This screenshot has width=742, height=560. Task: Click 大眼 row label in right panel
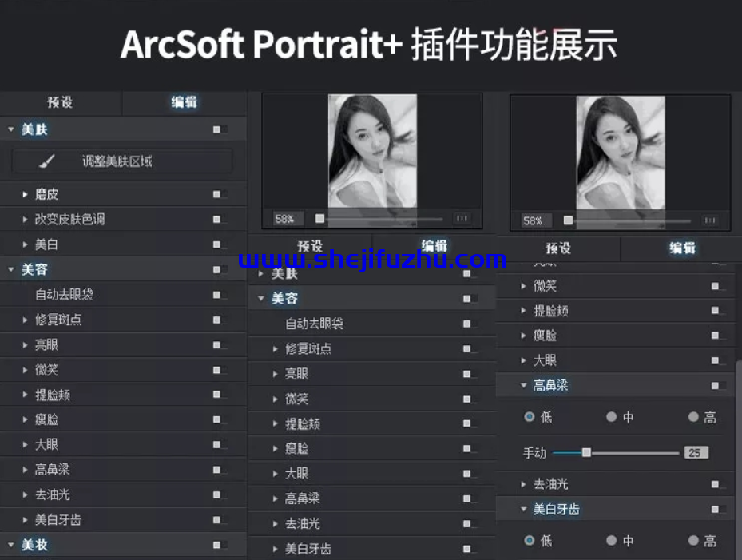(x=546, y=360)
